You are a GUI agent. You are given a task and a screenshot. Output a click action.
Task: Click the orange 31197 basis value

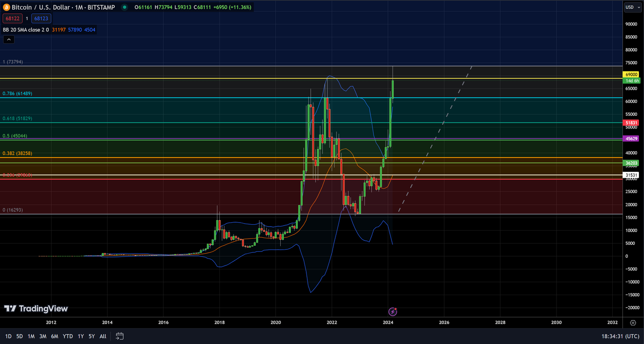58,30
